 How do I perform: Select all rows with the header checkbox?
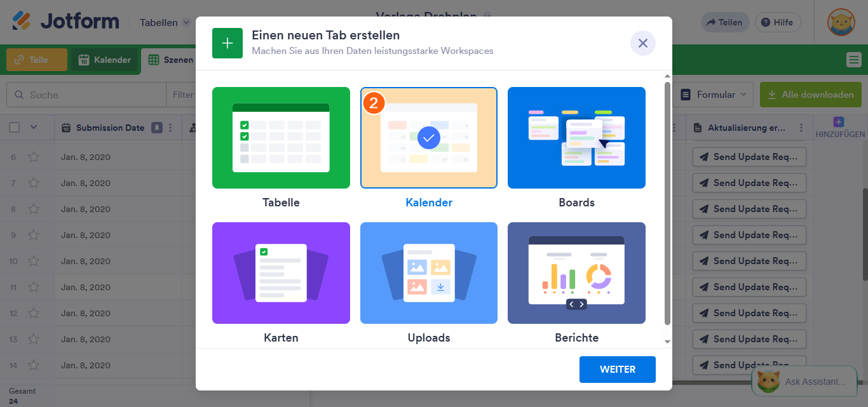pos(14,128)
